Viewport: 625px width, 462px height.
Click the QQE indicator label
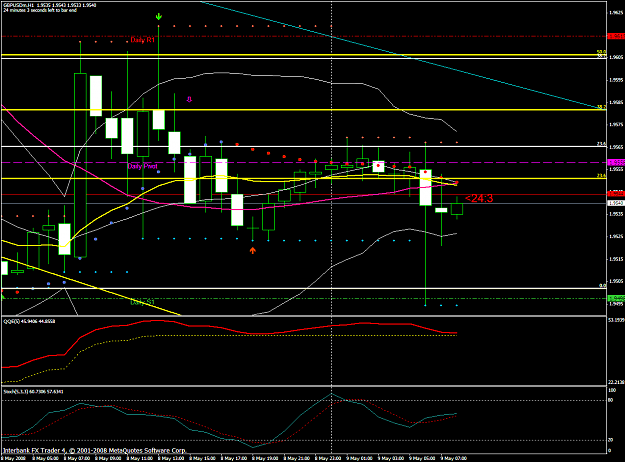[x=29, y=321]
